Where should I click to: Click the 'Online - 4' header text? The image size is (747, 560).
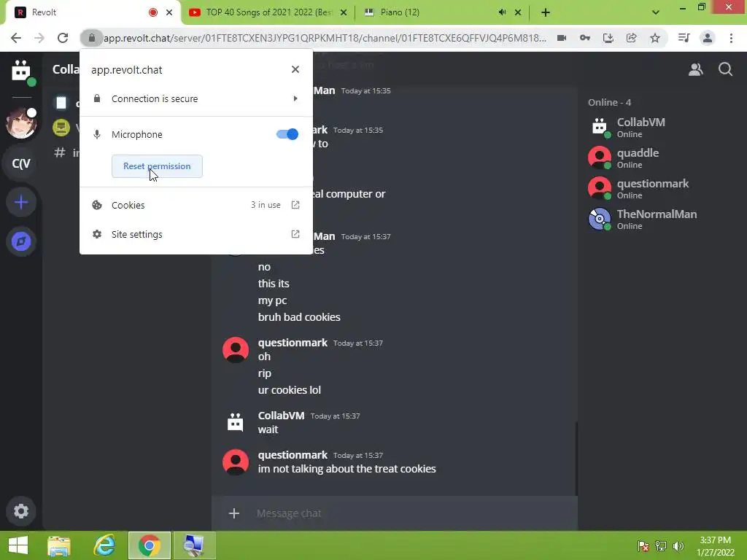609,102
